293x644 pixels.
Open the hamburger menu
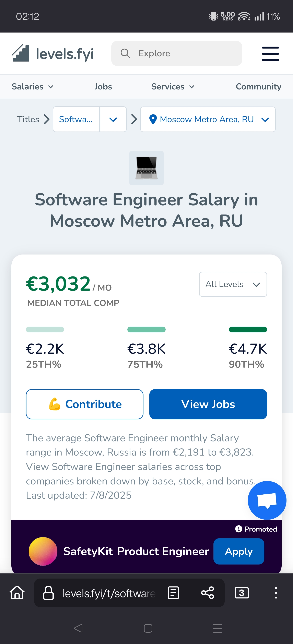tap(270, 53)
